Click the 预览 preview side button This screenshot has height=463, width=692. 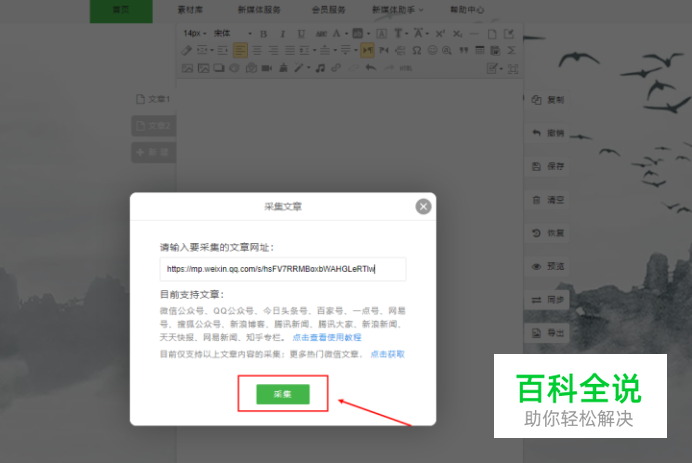tap(547, 266)
